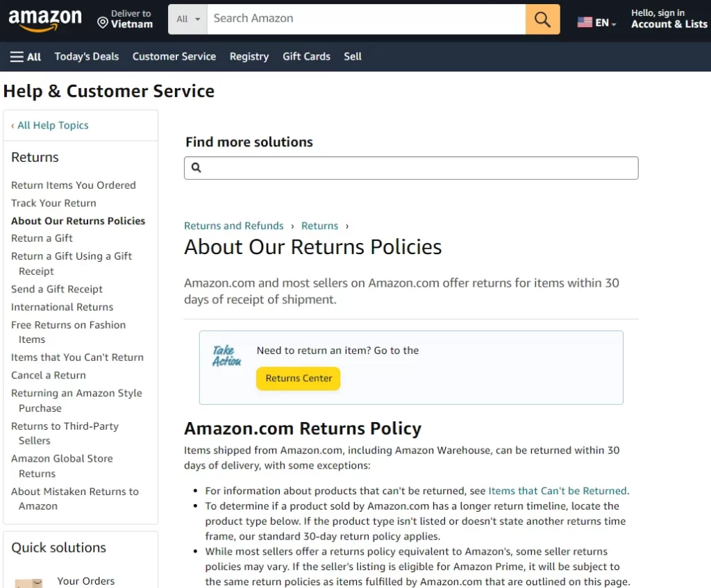This screenshot has height=588, width=711.
Task: Open the All hamburger menu
Action: [26, 57]
